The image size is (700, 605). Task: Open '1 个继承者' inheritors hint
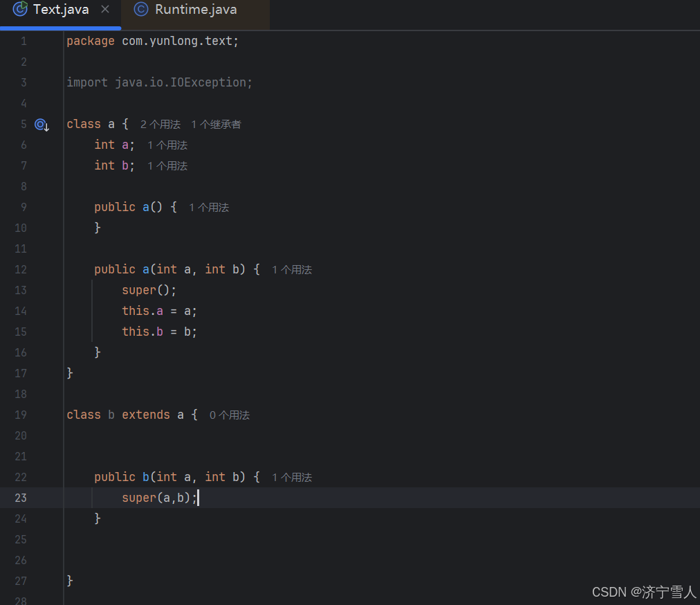[216, 125]
